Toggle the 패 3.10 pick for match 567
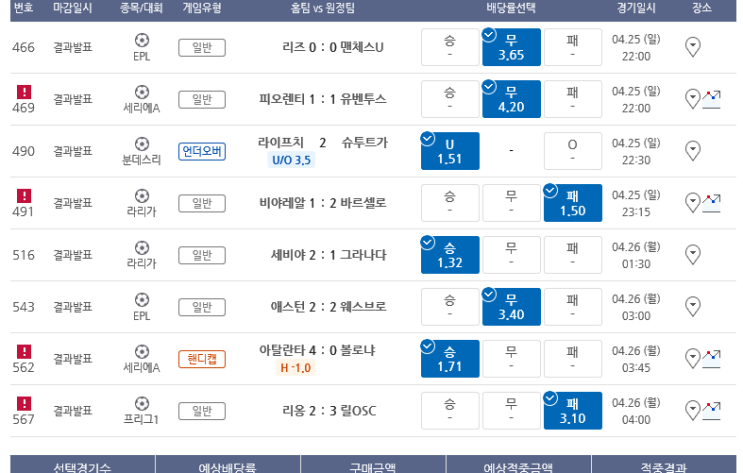Screen dimensions: 743x473 click(573, 410)
